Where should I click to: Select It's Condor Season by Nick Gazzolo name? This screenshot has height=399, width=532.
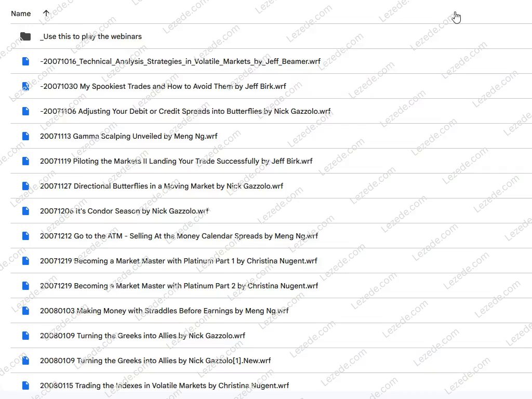point(124,211)
